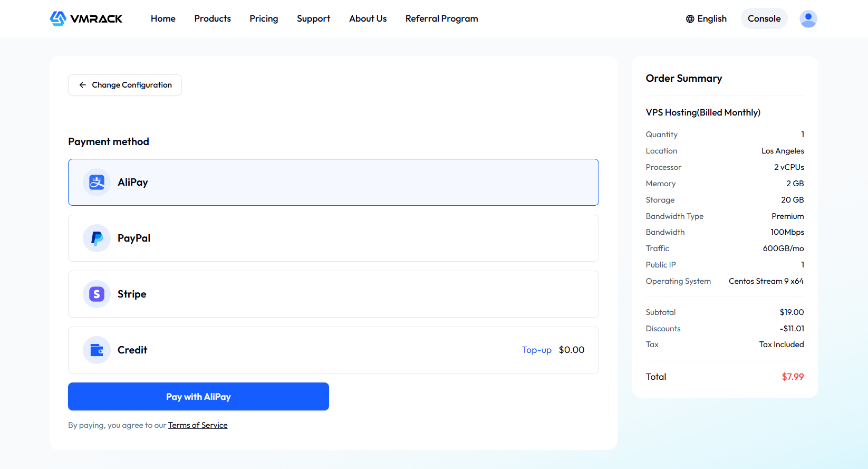Click the Discounts label
This screenshot has width=868, height=469.
pyautogui.click(x=663, y=329)
